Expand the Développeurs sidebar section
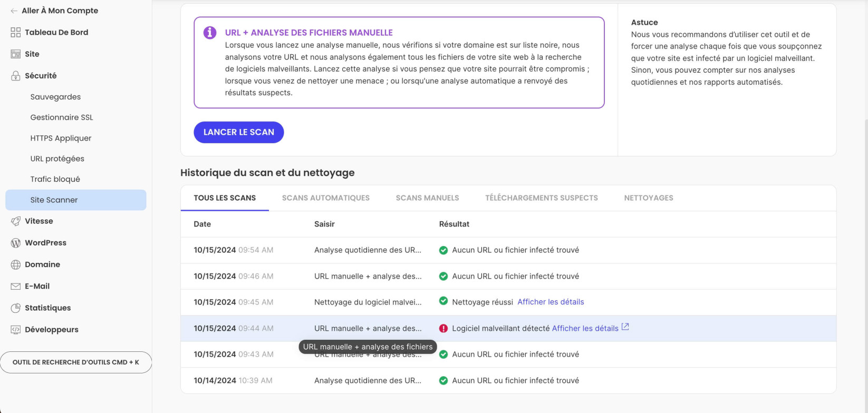 (x=52, y=330)
